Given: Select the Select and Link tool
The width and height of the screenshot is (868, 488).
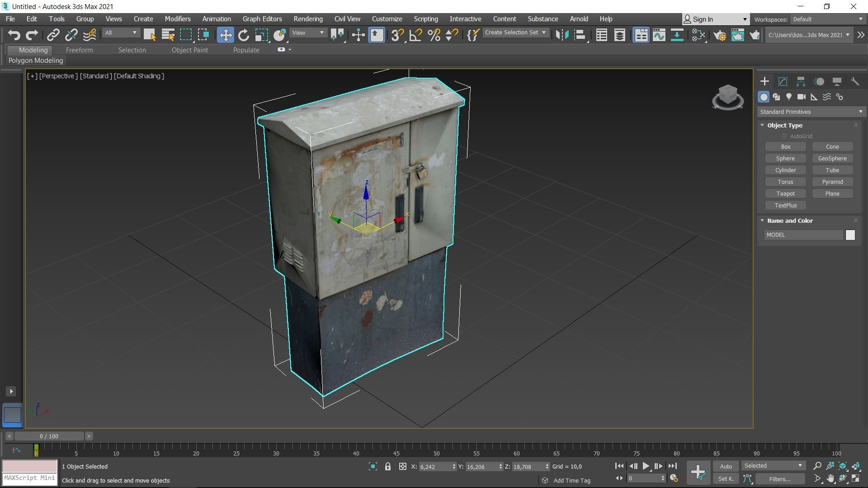Looking at the screenshot, I should [53, 35].
